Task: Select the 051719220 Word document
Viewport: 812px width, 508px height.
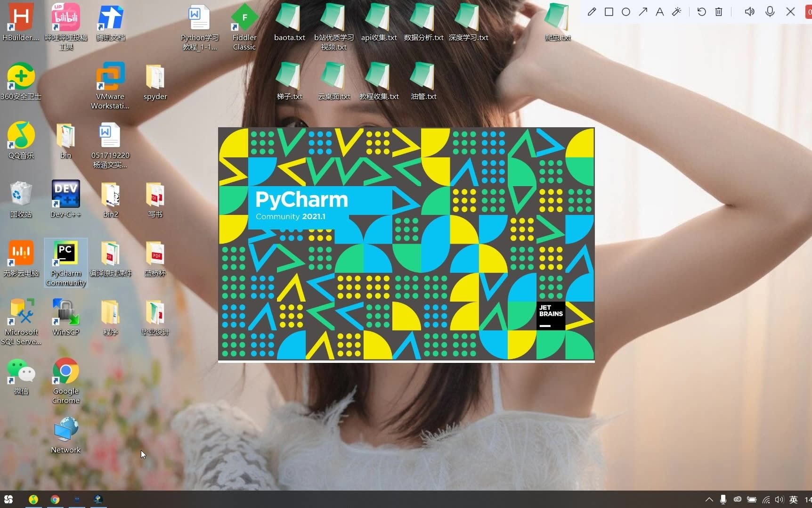Action: (110, 145)
